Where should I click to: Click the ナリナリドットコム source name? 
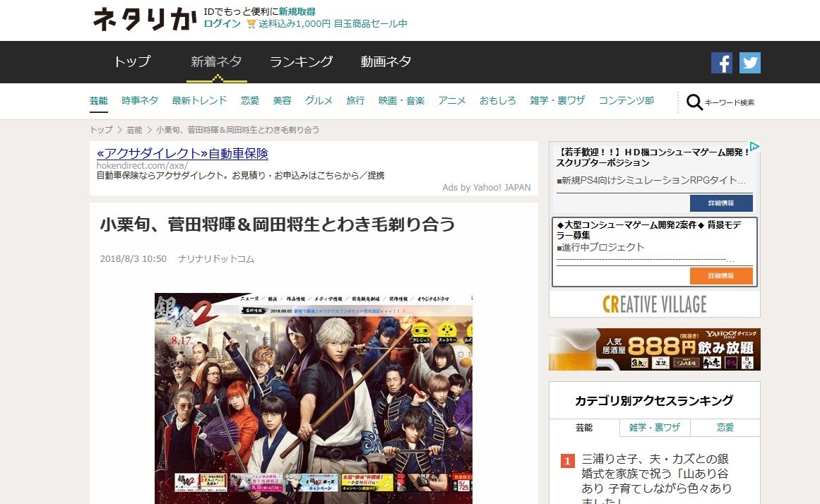click(216, 259)
